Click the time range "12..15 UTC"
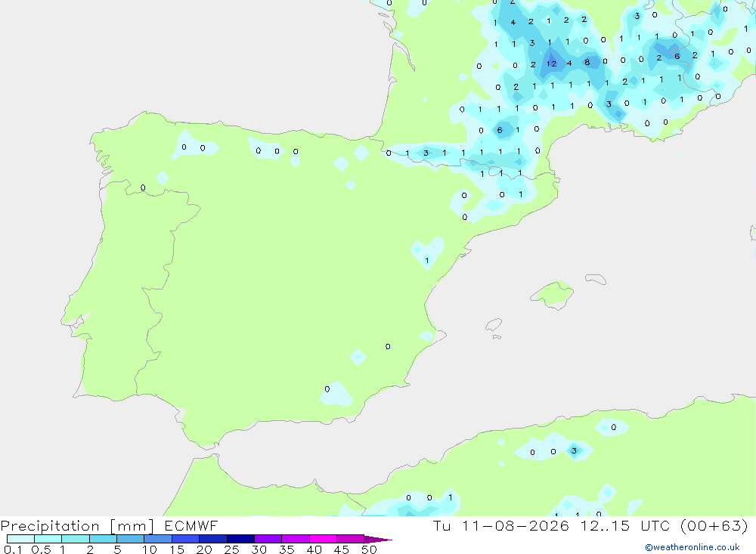The width and height of the screenshot is (756, 554). pyautogui.click(x=625, y=525)
